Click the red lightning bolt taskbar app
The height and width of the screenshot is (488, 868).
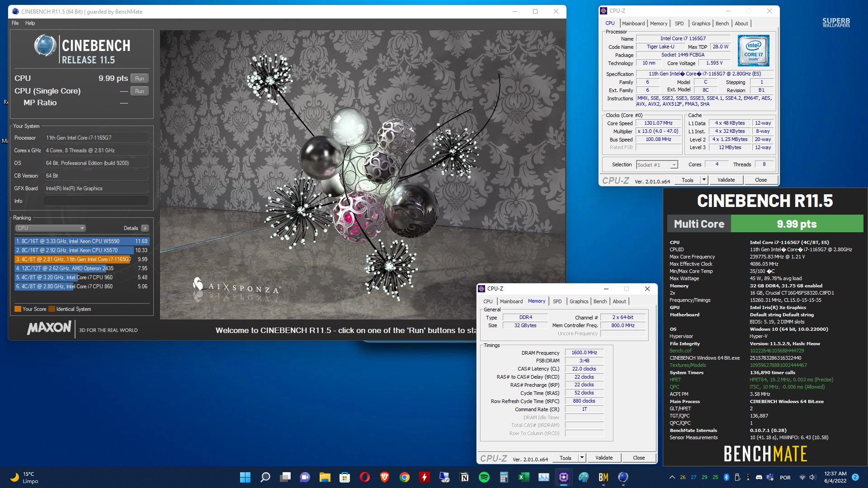[425, 477]
